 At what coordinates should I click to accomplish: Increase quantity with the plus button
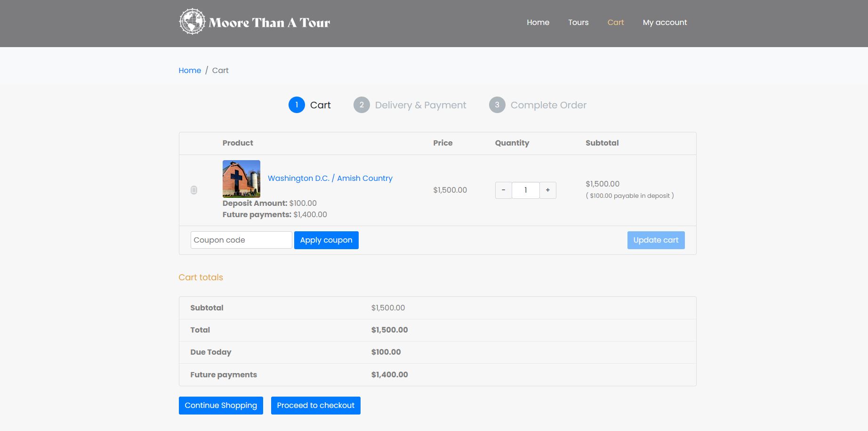click(547, 190)
